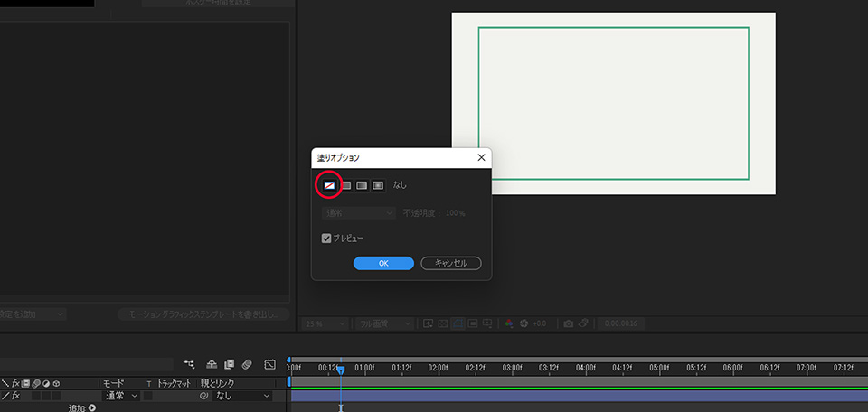Image resolution: width=868 pixels, height=412 pixels.
Task: Open the blend mode dropdown in fill options
Action: (x=359, y=213)
